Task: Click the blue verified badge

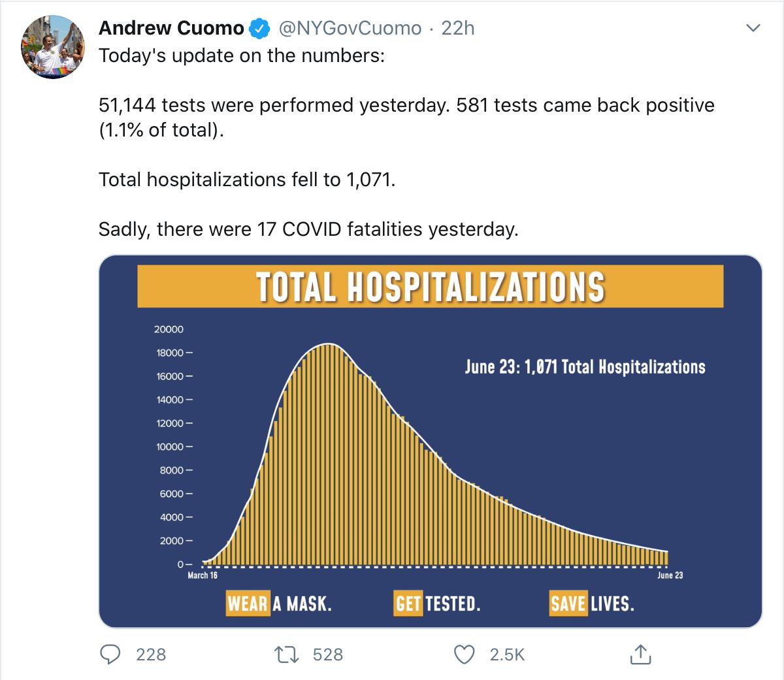Action: click(260, 29)
